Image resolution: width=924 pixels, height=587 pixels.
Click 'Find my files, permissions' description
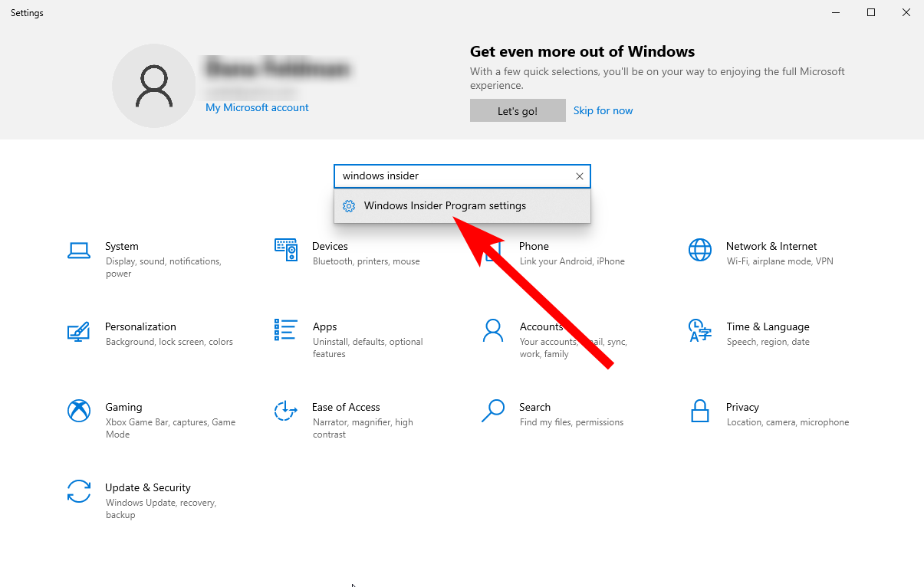coord(571,422)
